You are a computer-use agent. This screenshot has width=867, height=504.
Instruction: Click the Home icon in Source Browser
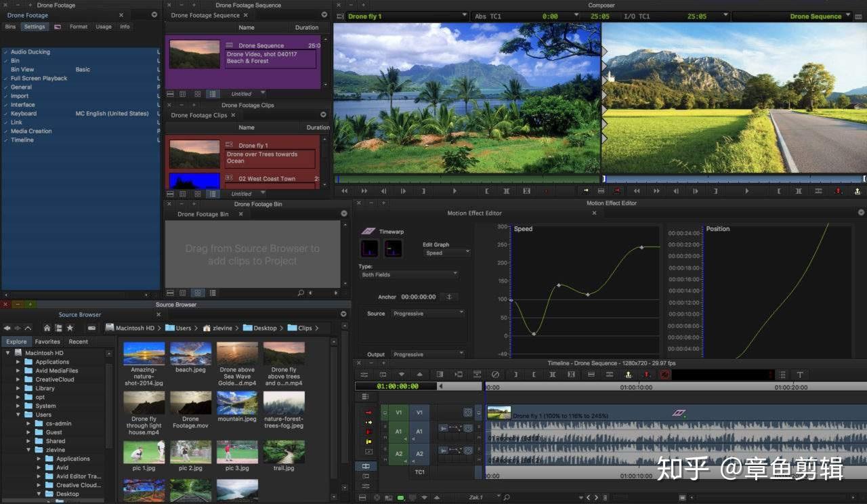(x=47, y=328)
